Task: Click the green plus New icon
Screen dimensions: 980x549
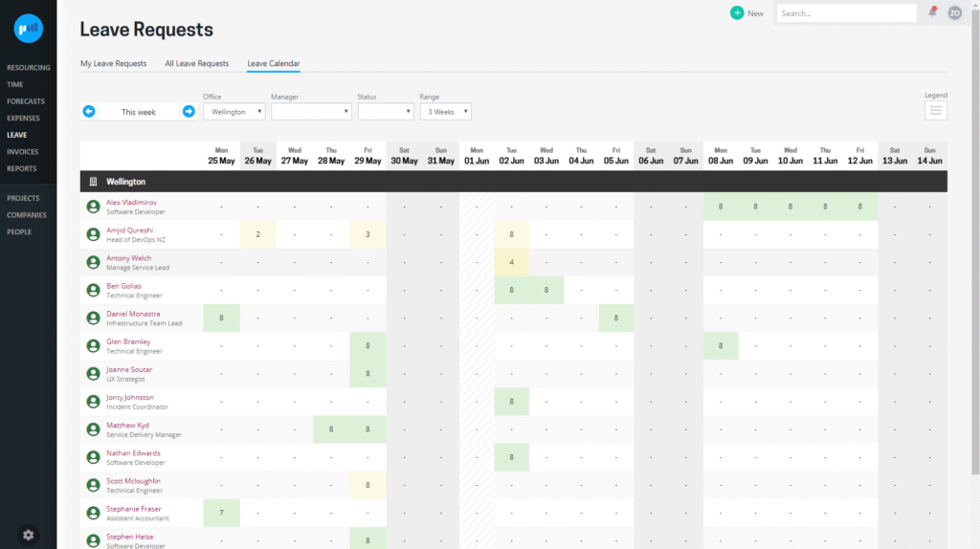Action: pyautogui.click(x=737, y=13)
